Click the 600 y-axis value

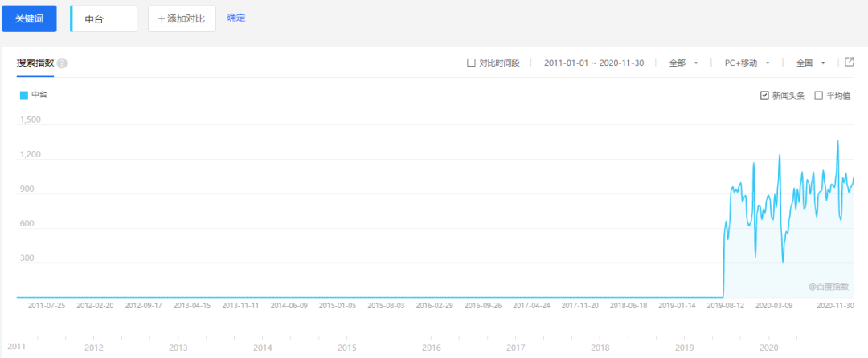coord(27,224)
